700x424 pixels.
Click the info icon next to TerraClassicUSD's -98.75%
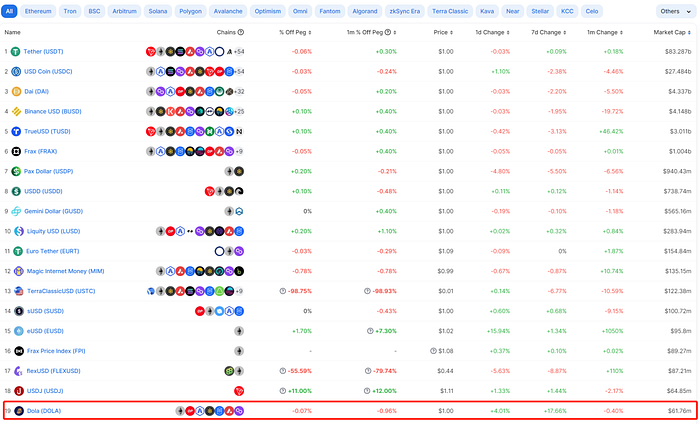(x=284, y=291)
